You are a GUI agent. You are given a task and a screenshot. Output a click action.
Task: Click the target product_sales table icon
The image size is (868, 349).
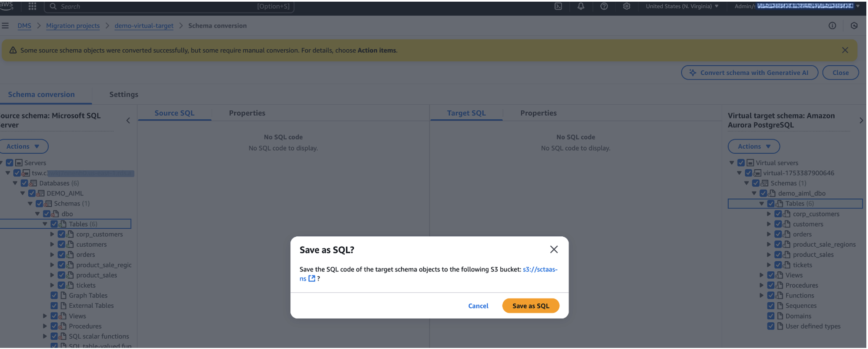[x=787, y=255]
